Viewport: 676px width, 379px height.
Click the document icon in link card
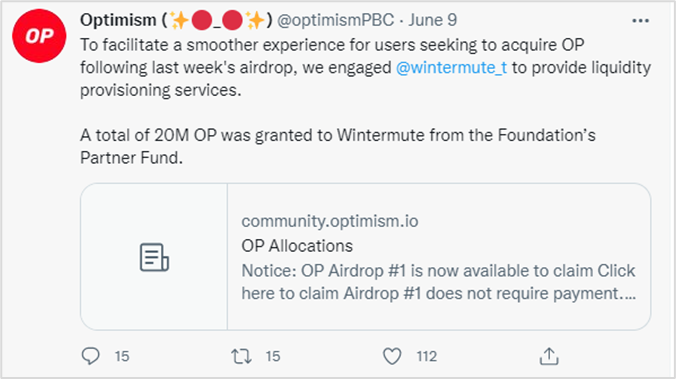(154, 257)
